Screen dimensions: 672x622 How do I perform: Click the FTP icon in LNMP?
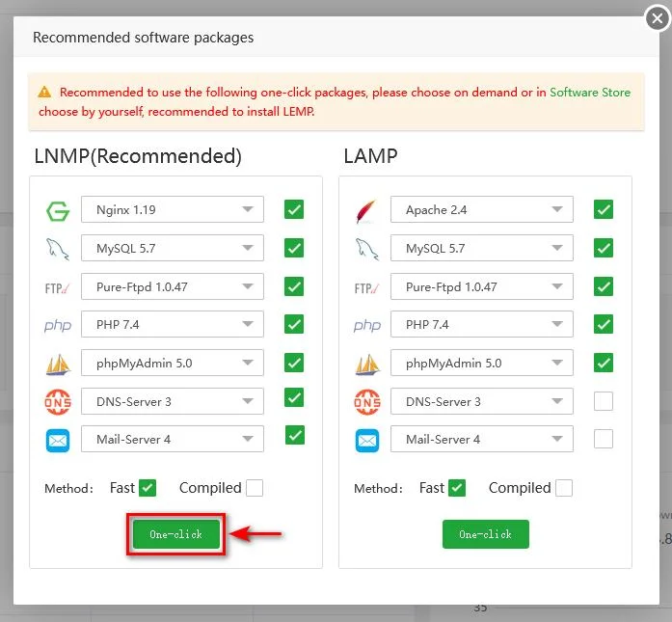coord(57,287)
